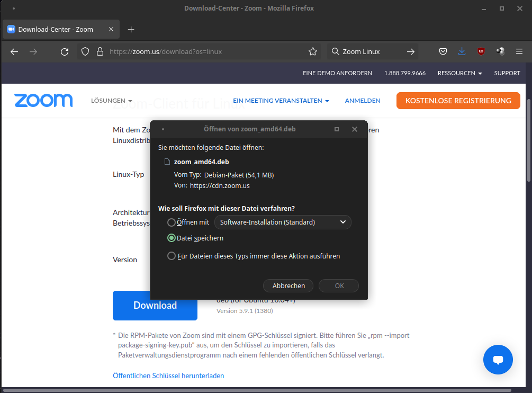Click the Zoom logo on the page
532x393 pixels.
coord(43,101)
